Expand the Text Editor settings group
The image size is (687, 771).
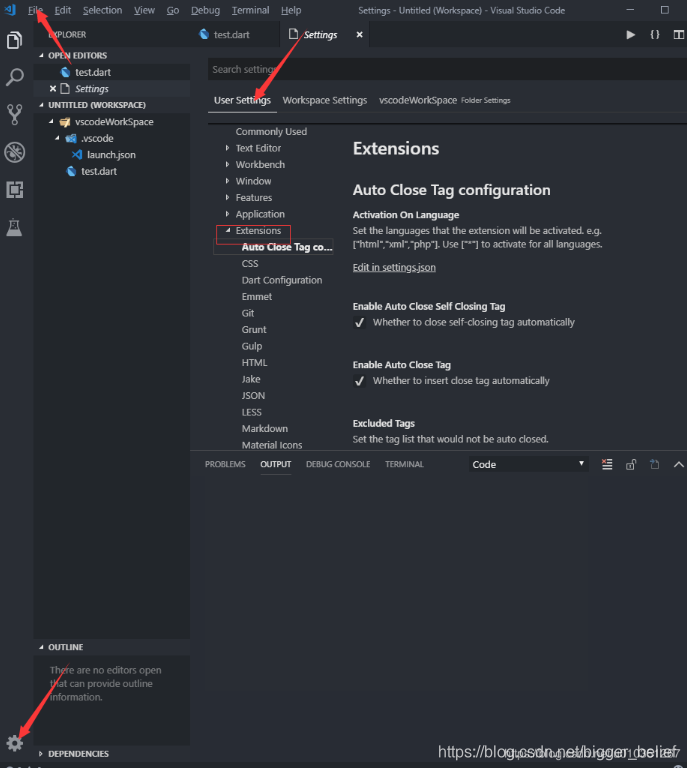227,148
